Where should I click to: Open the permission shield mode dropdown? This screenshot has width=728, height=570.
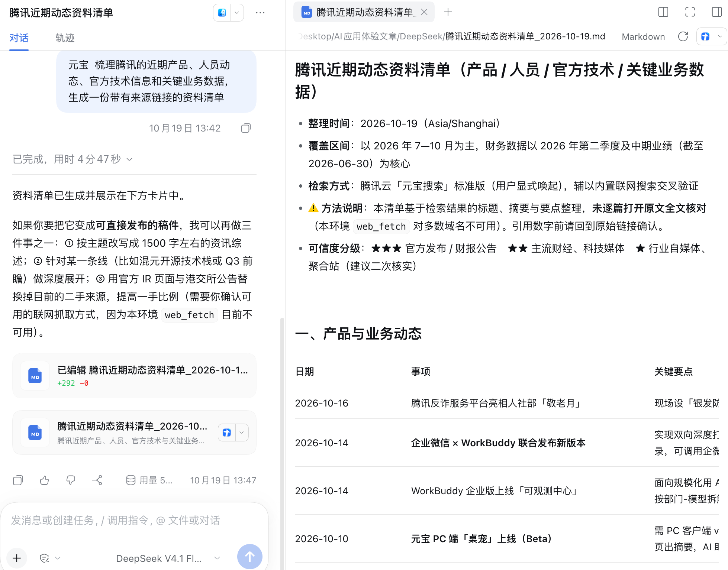50,558
